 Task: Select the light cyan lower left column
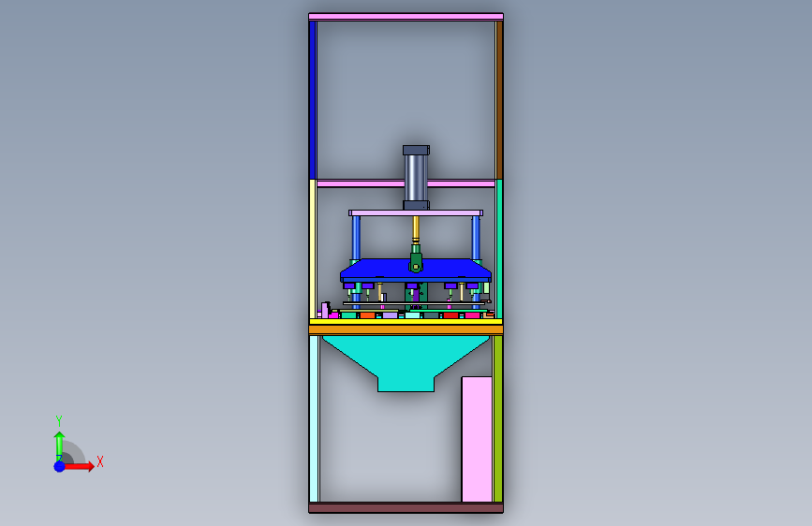[x=314, y=418]
